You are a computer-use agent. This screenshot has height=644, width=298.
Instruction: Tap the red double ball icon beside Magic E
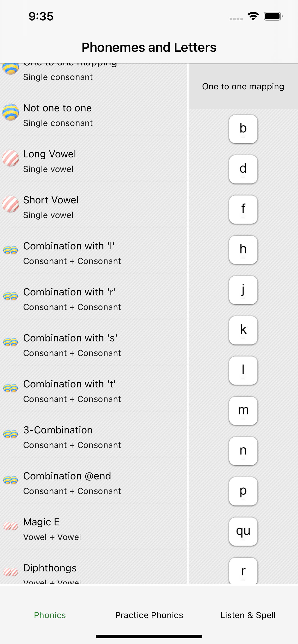[x=11, y=526]
